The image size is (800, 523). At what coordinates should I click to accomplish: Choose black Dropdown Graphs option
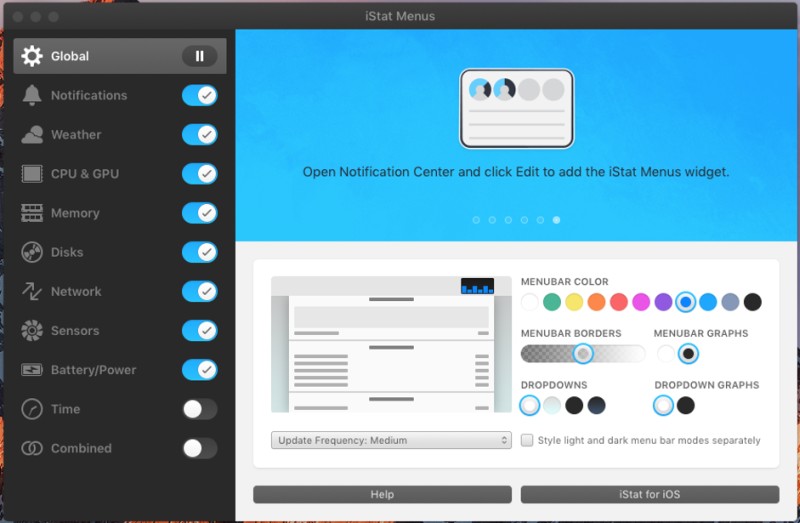tap(686, 406)
